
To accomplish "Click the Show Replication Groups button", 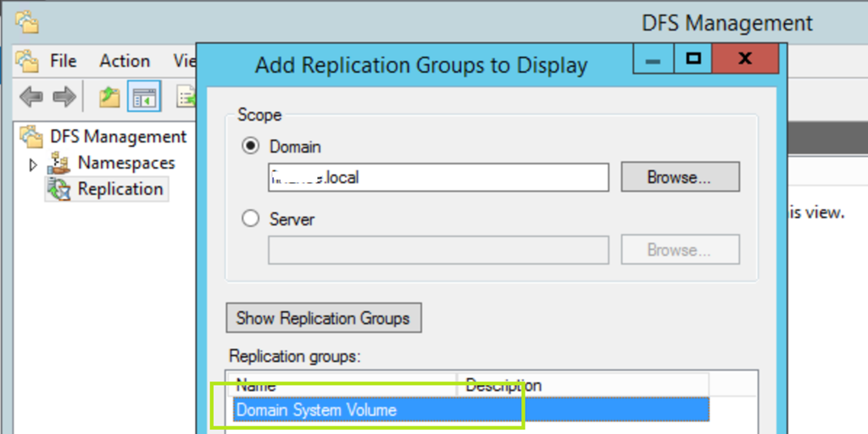I will click(323, 319).
